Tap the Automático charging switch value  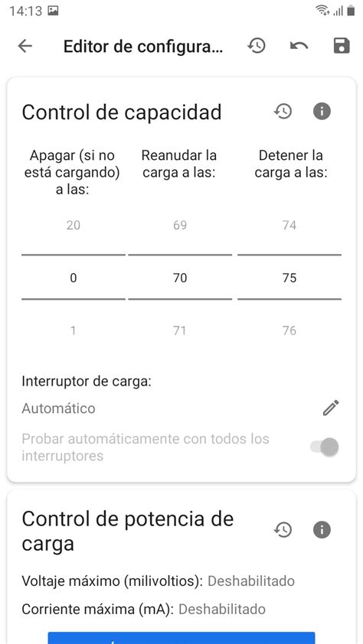point(58,408)
